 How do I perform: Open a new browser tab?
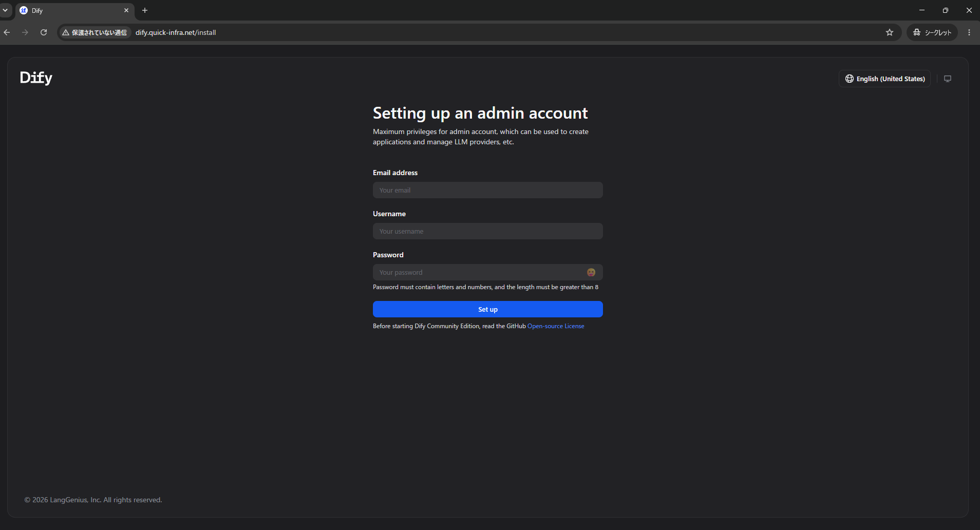click(145, 10)
